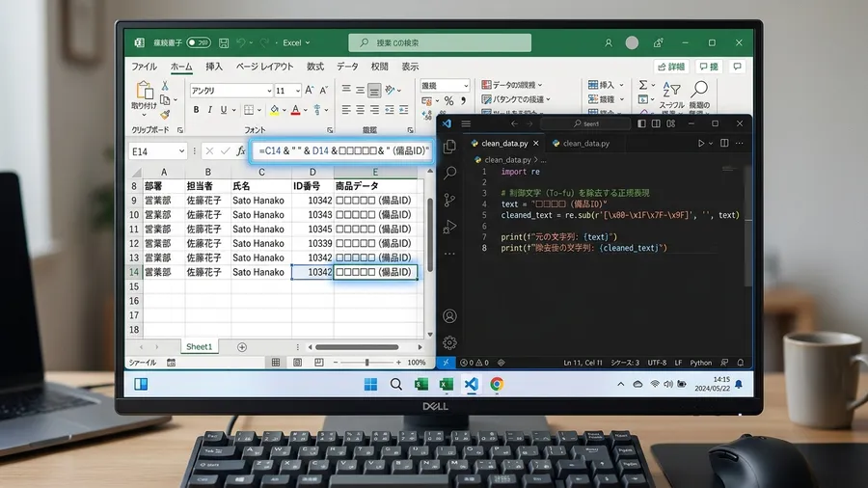Click the Center alignment icon in bottom row
The width and height of the screenshot is (868, 488).
pyautogui.click(x=361, y=110)
